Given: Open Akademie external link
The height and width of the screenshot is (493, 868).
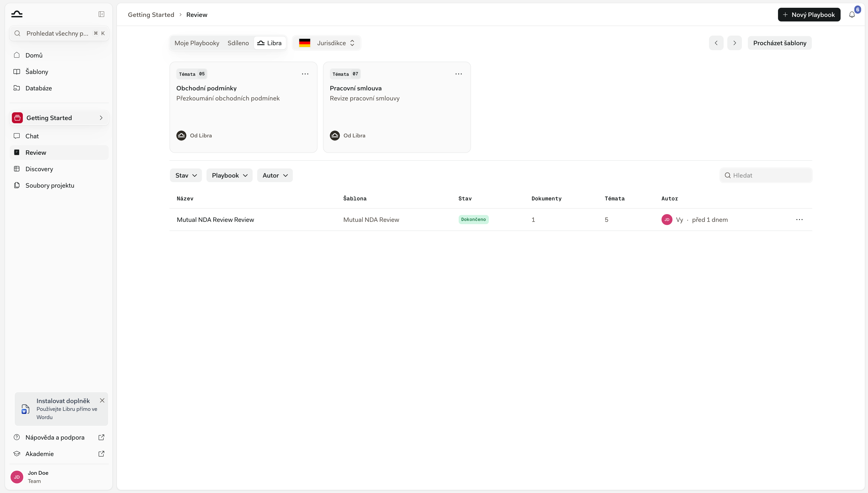Looking at the screenshot, I should click(59, 454).
